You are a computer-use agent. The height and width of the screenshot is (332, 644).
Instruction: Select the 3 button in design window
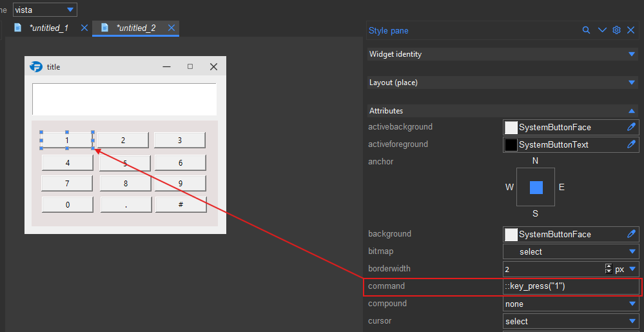click(179, 140)
